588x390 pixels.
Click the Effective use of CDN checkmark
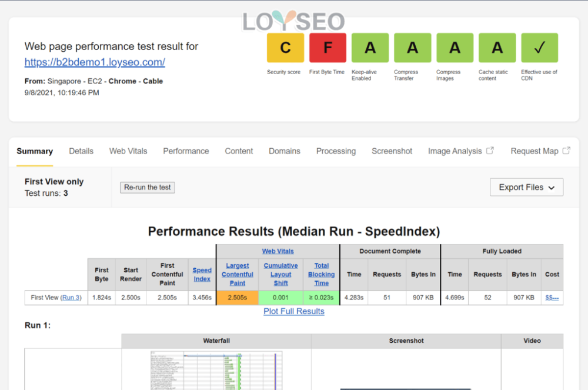click(540, 48)
